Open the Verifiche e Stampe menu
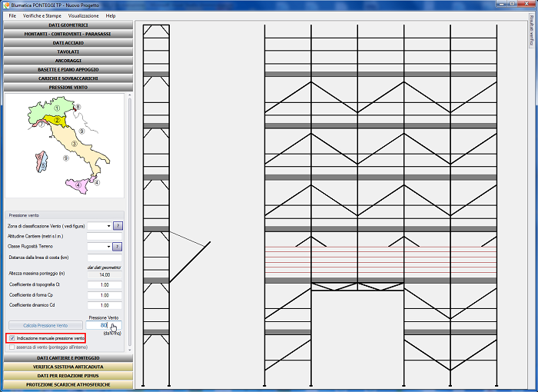The image size is (538, 392). 43,15
